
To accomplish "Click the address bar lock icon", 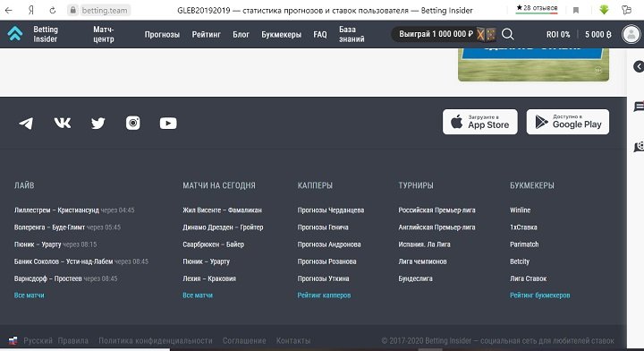I will click(73, 10).
